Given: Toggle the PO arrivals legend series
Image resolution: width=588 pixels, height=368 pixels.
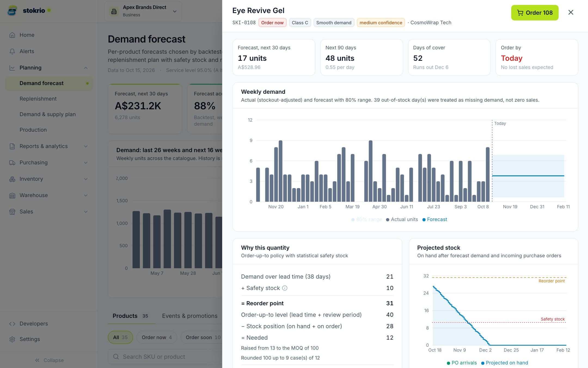Looking at the screenshot, I should pyautogui.click(x=462, y=363).
